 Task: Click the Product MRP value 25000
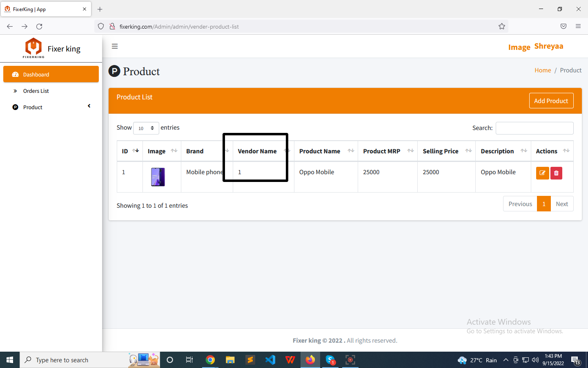click(371, 172)
